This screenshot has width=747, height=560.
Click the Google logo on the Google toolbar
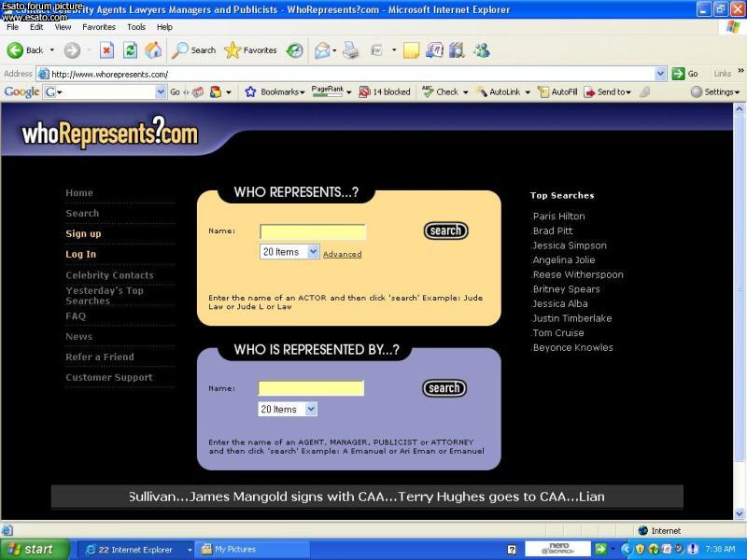pyautogui.click(x=21, y=91)
